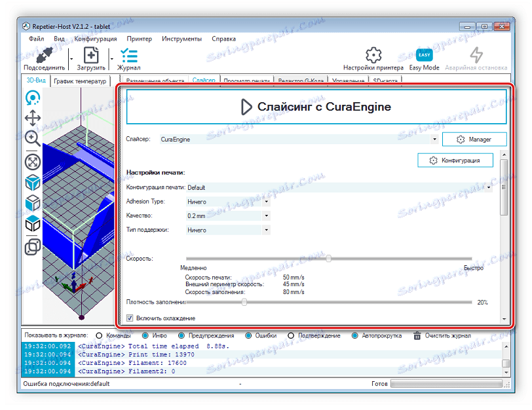Viewport: 532px width, 410px height.
Task: Open the Configuration (Конфигурация) menu
Action: tap(96, 39)
